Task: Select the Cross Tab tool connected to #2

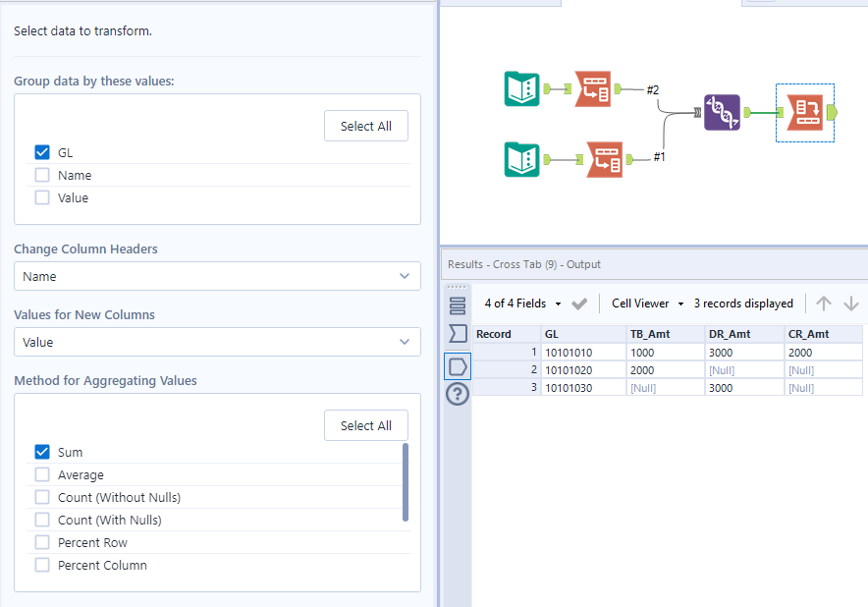Action: (593, 88)
